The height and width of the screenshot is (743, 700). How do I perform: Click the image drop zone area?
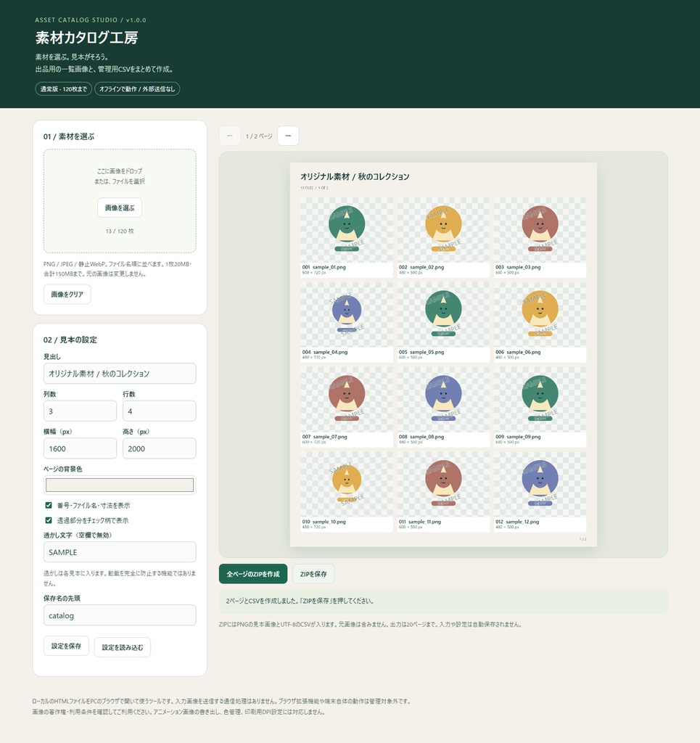tap(120, 201)
